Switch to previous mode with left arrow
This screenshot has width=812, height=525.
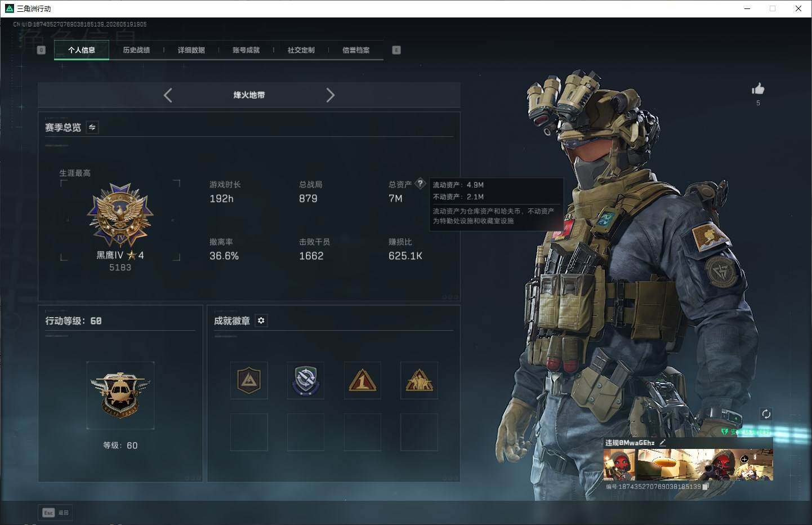[168, 95]
